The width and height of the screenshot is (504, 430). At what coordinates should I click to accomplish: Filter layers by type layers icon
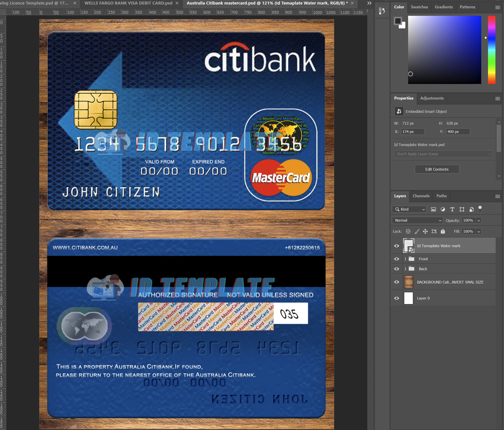tap(452, 209)
